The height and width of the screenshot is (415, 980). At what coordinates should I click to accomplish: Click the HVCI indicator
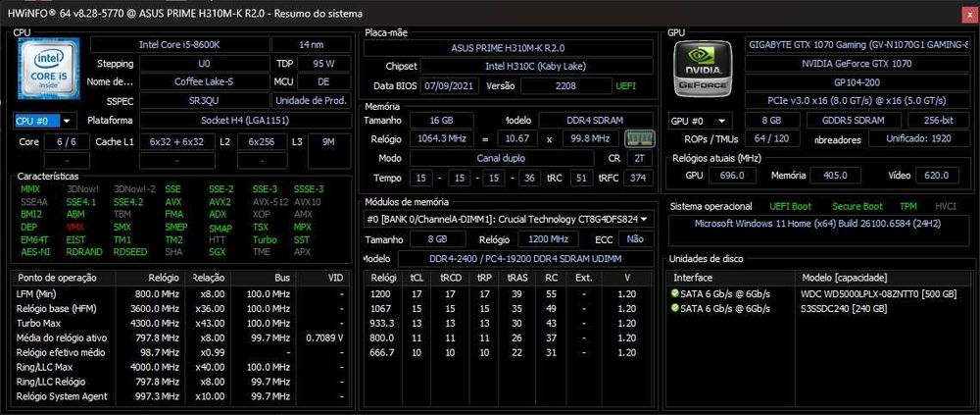[946, 206]
